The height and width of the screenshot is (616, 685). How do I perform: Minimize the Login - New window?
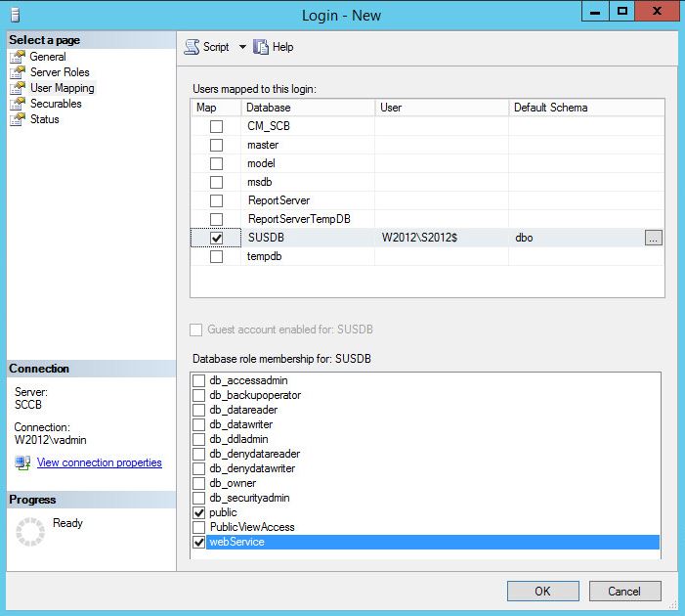tap(595, 11)
